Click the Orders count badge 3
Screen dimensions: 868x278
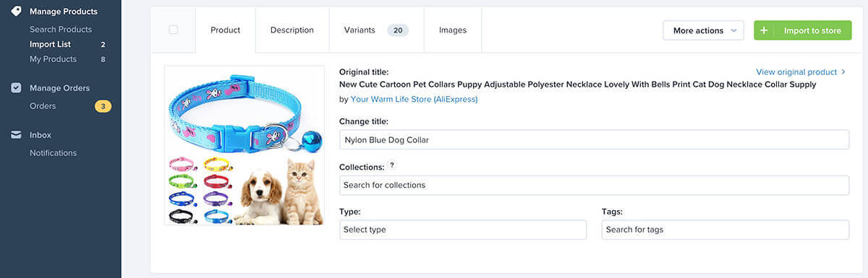click(103, 106)
